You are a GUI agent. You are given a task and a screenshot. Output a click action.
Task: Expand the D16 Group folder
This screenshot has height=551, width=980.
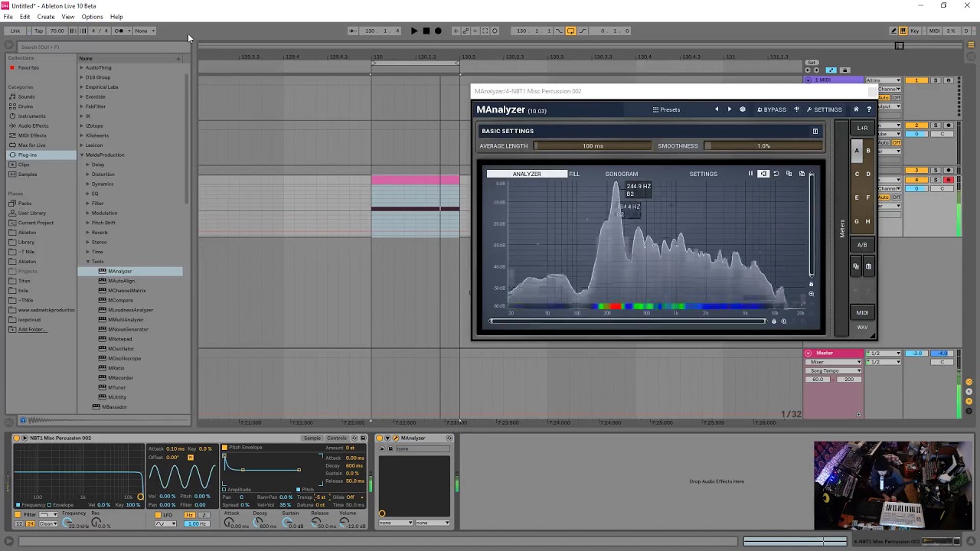tap(82, 77)
